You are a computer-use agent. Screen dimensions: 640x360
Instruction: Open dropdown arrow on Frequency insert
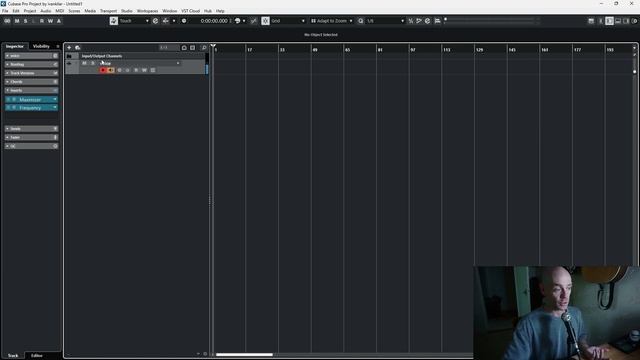pos(55,107)
